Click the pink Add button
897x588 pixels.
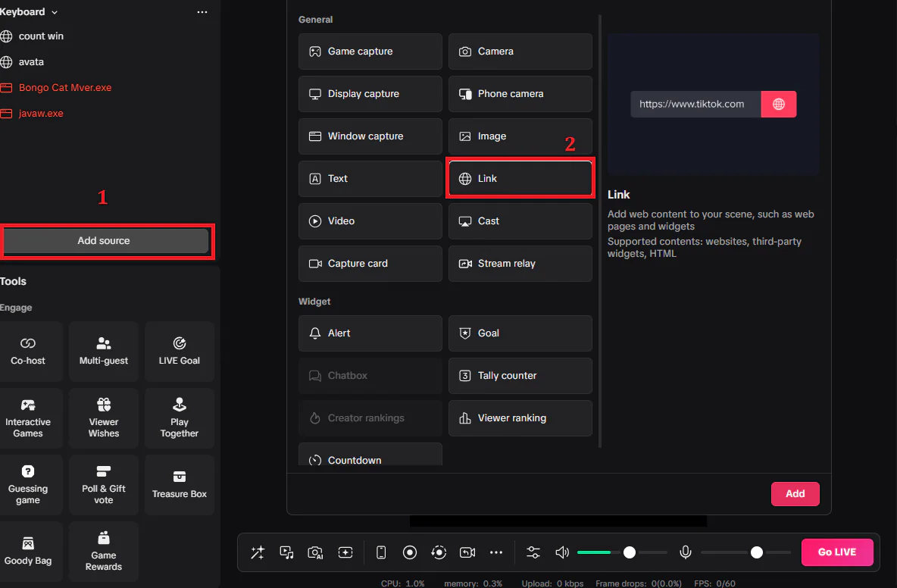point(795,493)
